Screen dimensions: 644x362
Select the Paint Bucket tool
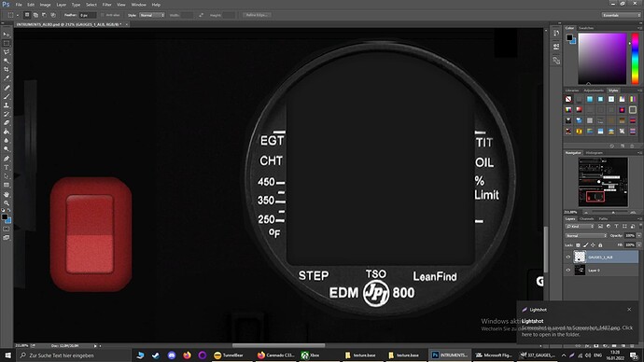click(x=7, y=132)
